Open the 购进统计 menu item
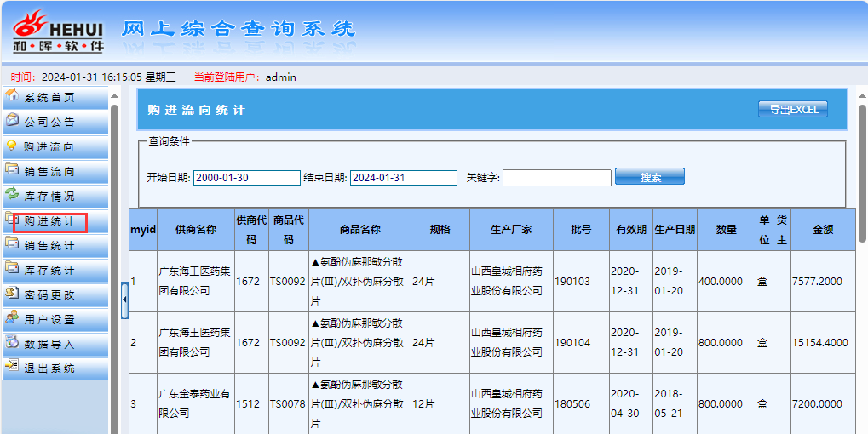The height and width of the screenshot is (434, 868). click(49, 221)
